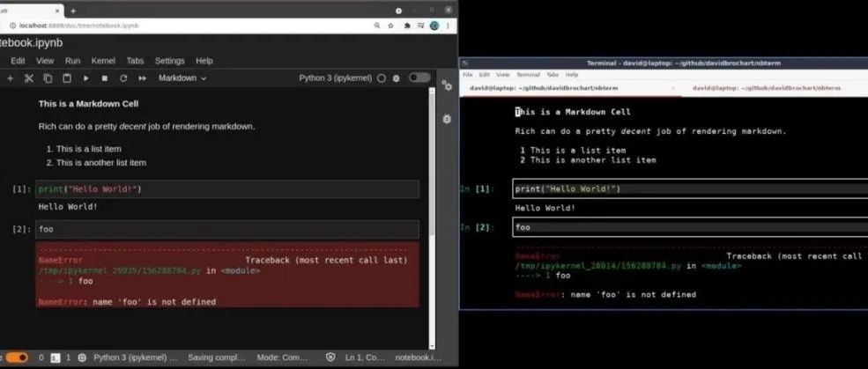Paste cell using the clipboard icon

66,78
